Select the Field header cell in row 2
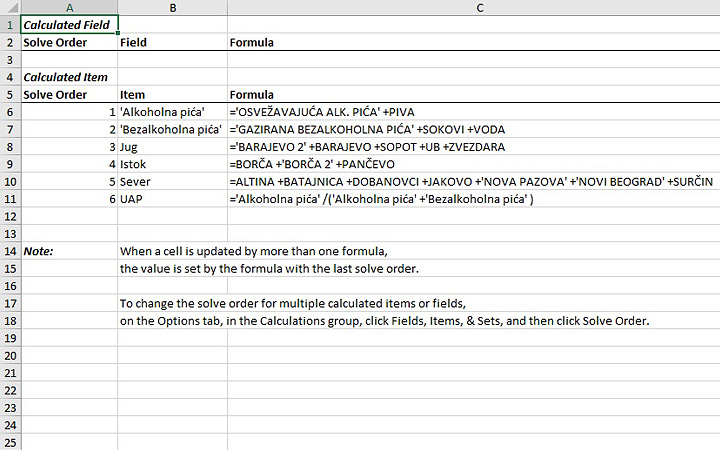720x450 pixels. pos(172,42)
